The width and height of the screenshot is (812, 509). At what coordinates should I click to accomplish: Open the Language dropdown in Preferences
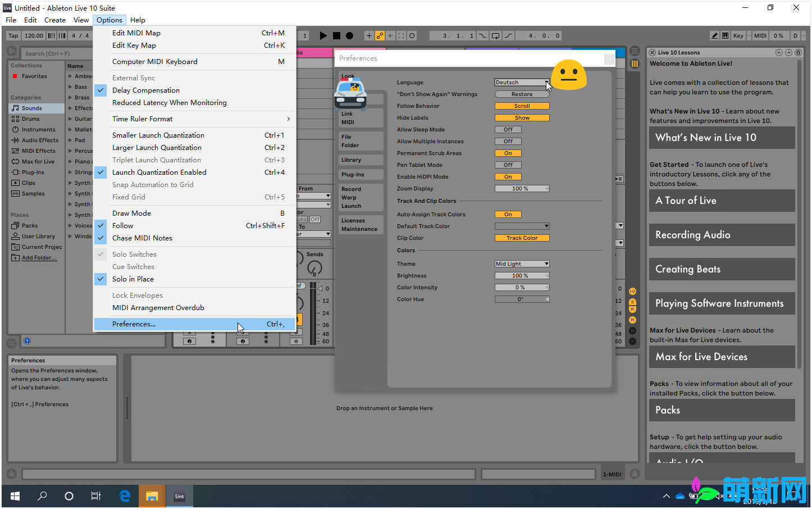pyautogui.click(x=522, y=82)
